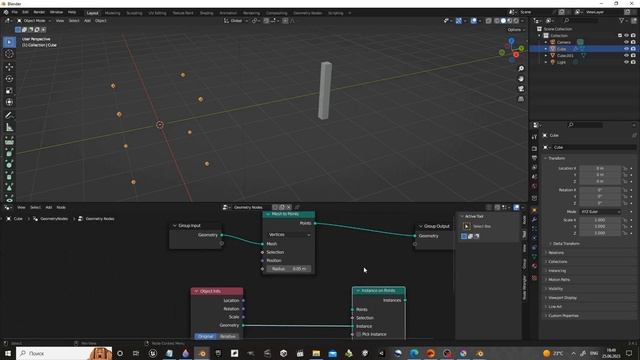Open the Render menu
The width and height of the screenshot is (640, 360).
coord(39,12)
